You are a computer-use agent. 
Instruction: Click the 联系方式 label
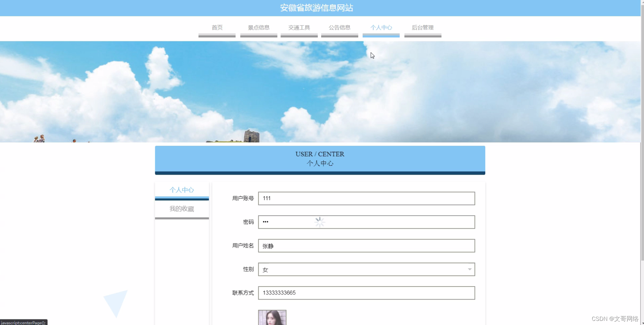pos(243,293)
